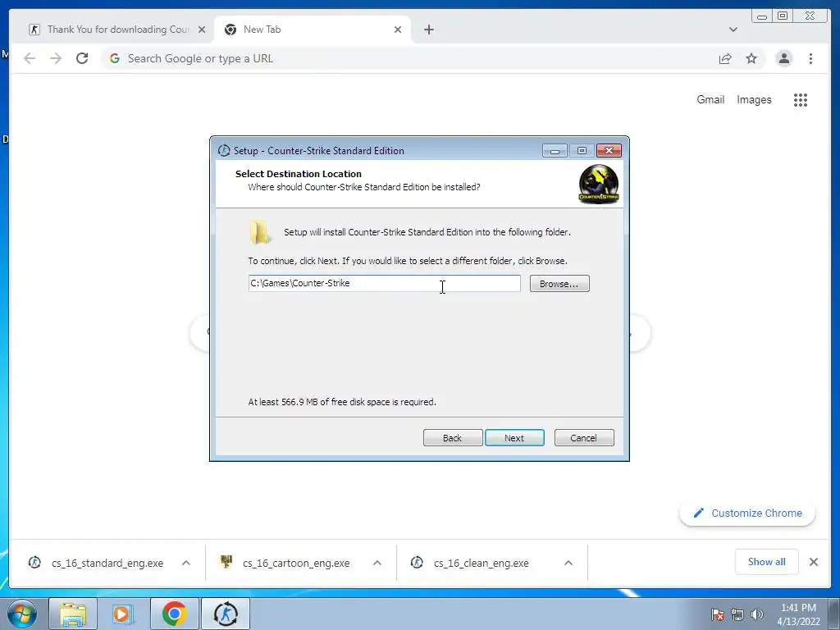
Task: Open the Images link
Action: [x=754, y=99]
